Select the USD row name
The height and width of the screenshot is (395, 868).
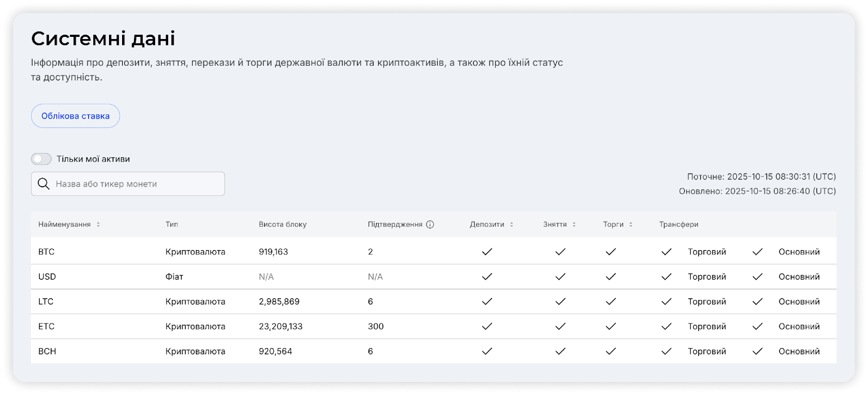click(47, 277)
